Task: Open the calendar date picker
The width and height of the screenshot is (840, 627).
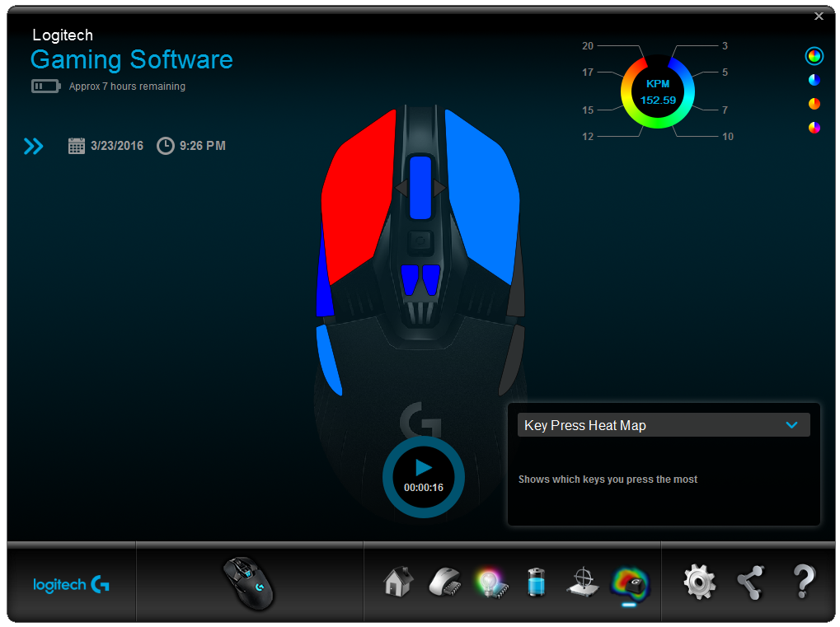Action: (x=77, y=145)
